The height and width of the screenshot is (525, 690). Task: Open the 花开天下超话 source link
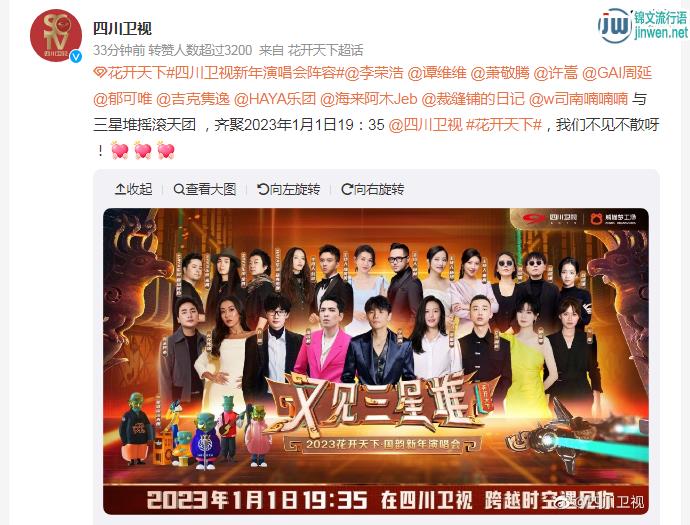(x=325, y=50)
